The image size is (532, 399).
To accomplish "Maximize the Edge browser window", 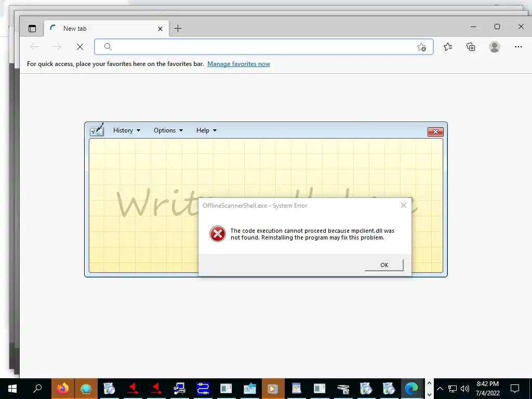I will [497, 26].
